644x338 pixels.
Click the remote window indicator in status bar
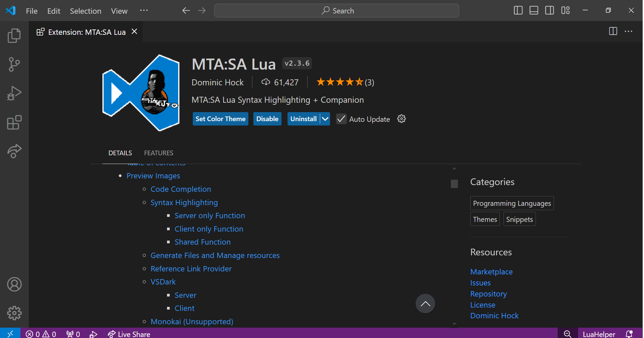point(10,334)
